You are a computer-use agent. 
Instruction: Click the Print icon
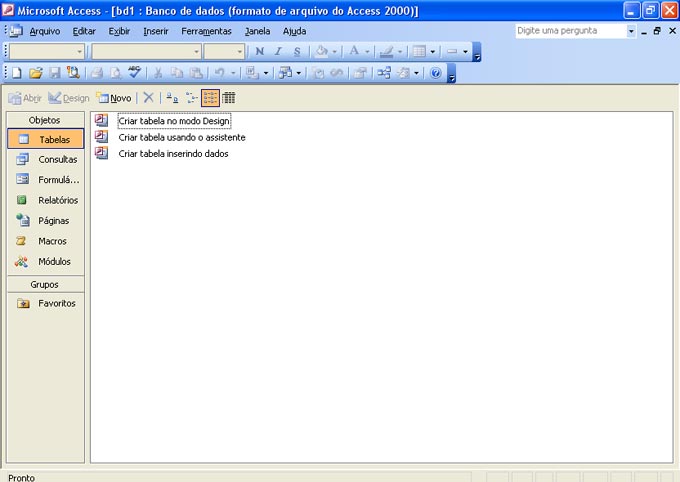(97, 73)
